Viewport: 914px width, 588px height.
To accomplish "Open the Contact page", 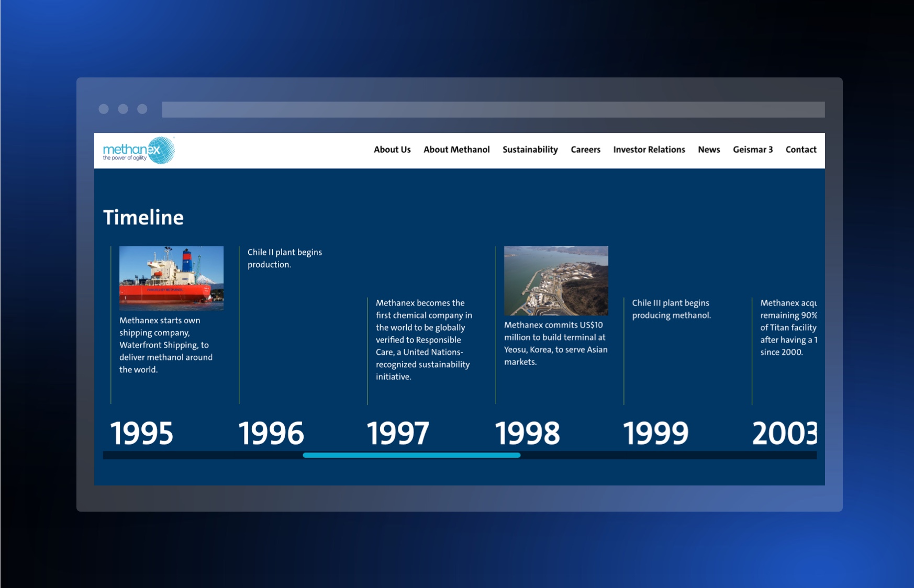I will [x=801, y=150].
